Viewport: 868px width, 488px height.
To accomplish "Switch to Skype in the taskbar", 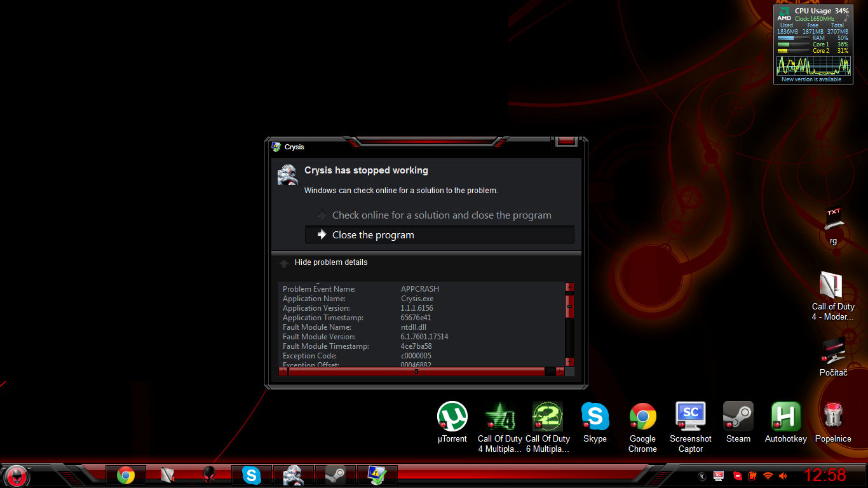I will [252, 475].
